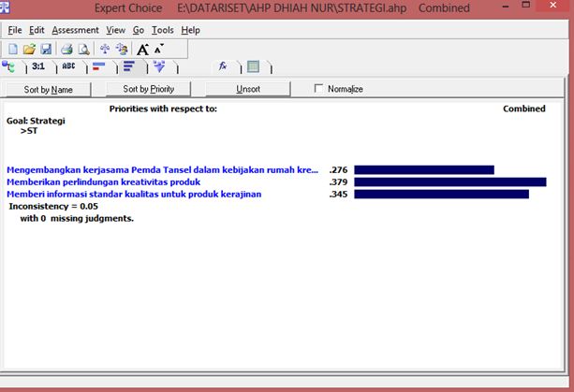
Task: Click the .379 priority value
Action: [338, 182]
